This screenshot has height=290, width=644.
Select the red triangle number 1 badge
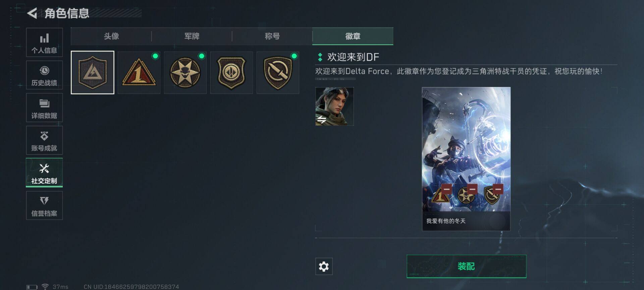pos(139,72)
